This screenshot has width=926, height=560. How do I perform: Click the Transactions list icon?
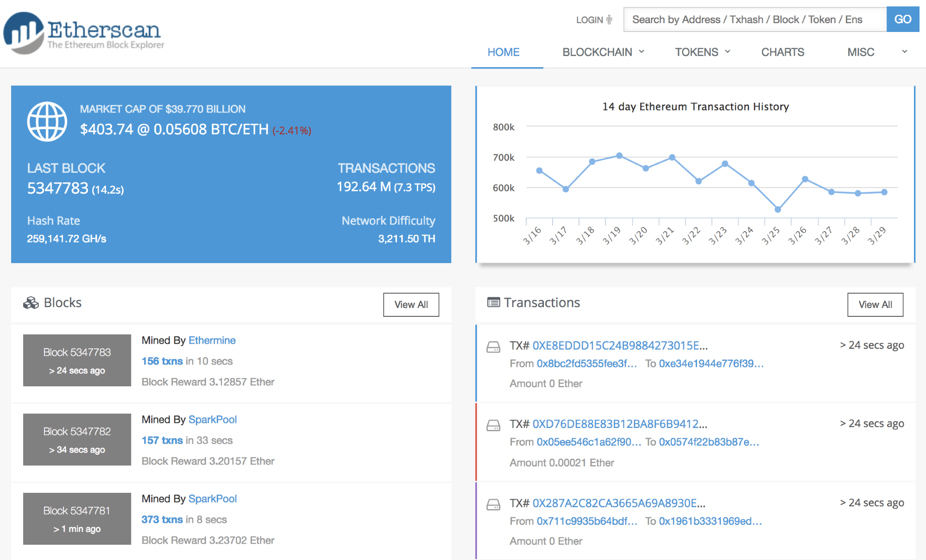(494, 302)
